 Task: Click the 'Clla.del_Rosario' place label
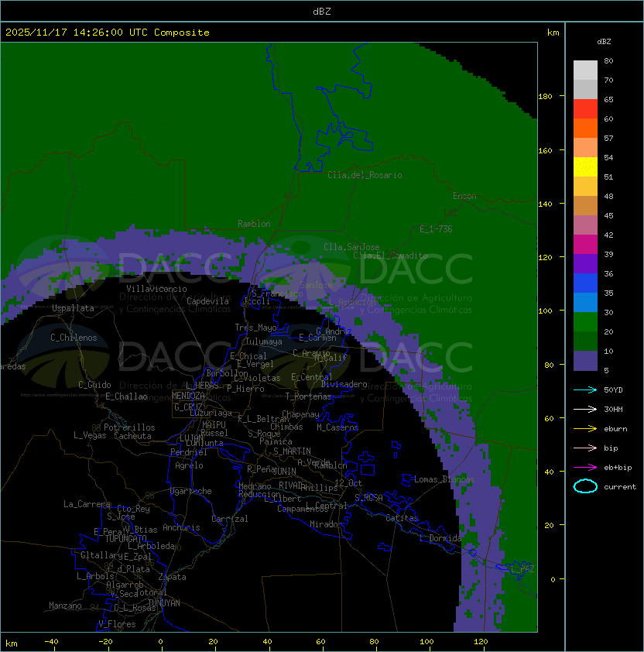[x=365, y=175]
